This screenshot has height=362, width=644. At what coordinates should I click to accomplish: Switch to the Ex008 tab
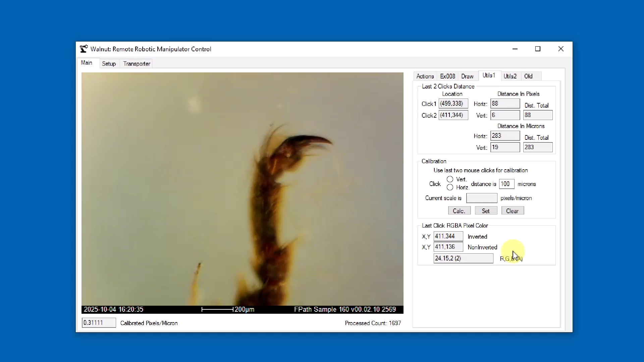[447, 76]
